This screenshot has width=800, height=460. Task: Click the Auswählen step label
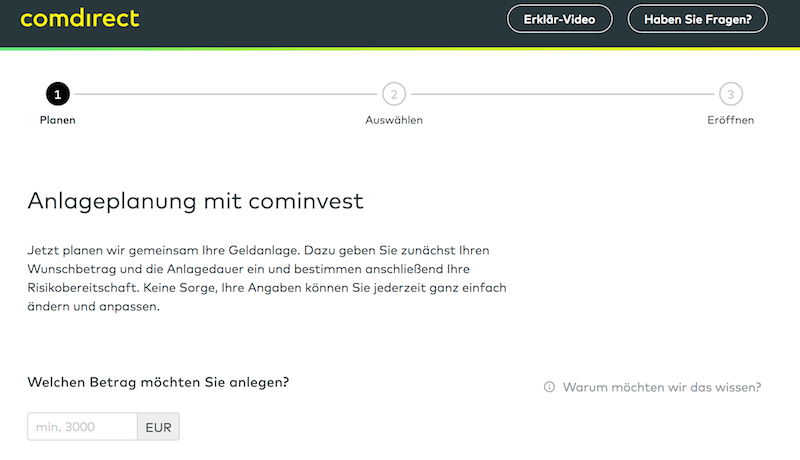(x=394, y=120)
